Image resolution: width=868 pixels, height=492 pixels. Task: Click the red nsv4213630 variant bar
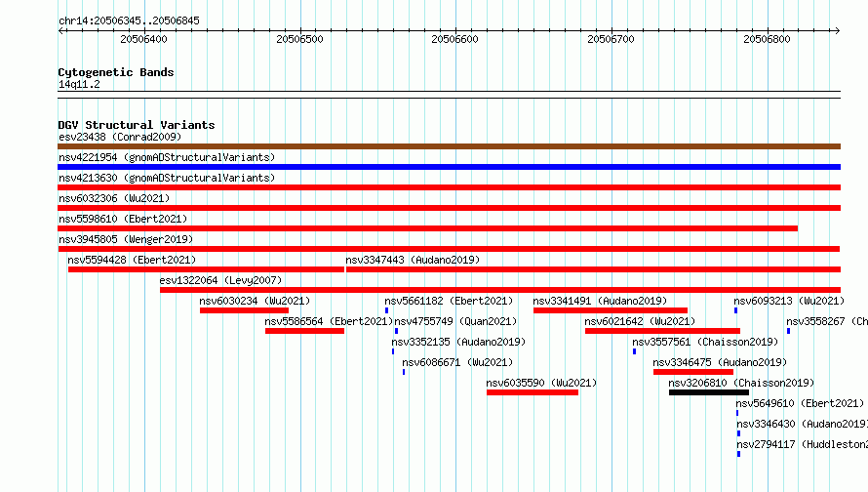(449, 187)
